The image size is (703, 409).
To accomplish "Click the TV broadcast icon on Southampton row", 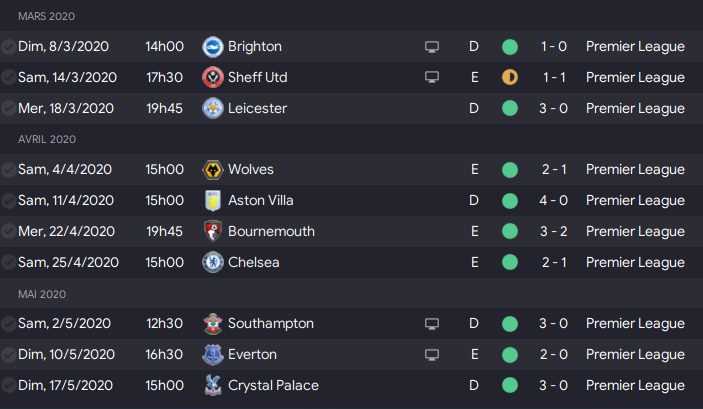I will (x=432, y=324).
